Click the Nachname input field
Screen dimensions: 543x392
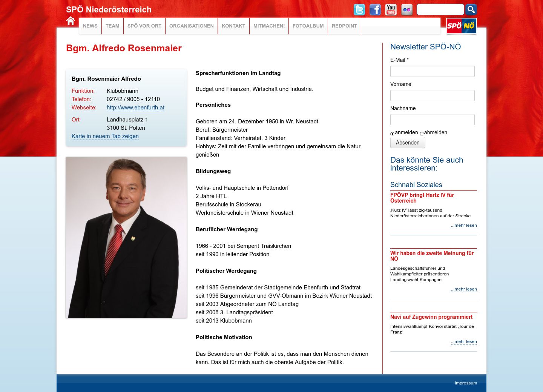tap(433, 120)
